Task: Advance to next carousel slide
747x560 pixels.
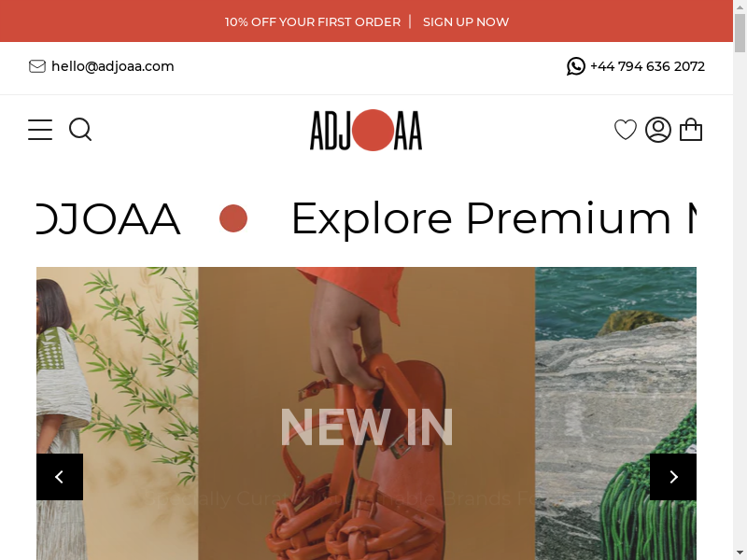Action: tap(673, 477)
